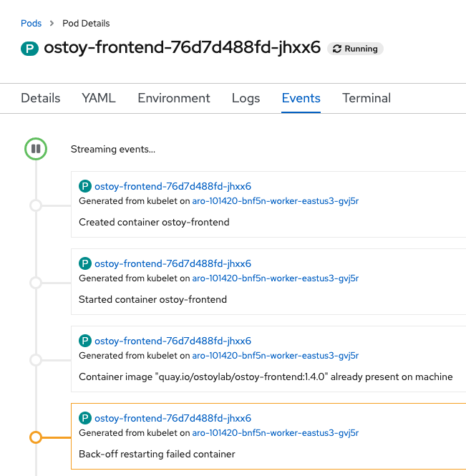Open the Environment tab
This screenshot has height=476, width=466.
174,98
